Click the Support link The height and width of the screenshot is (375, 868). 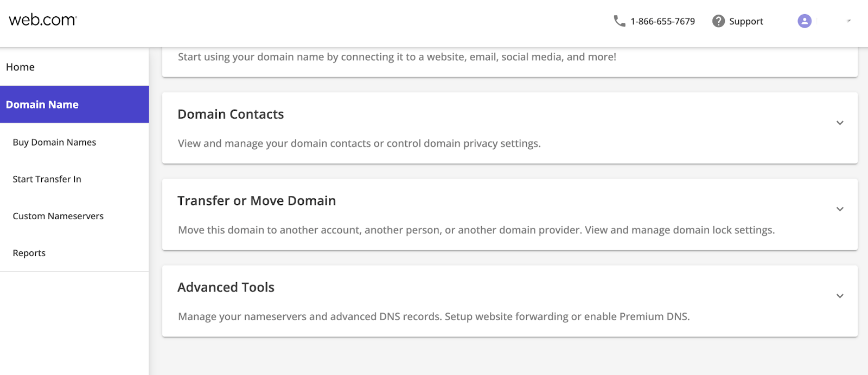pyautogui.click(x=746, y=21)
